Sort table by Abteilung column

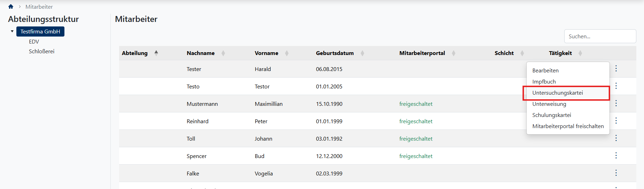[135, 53]
